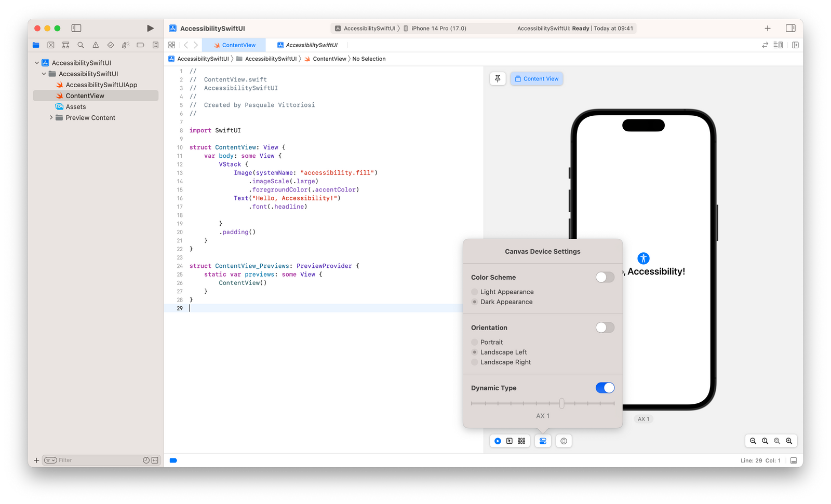
Task: Open the iPhone 14 Pro destination chooser
Action: click(x=439, y=29)
